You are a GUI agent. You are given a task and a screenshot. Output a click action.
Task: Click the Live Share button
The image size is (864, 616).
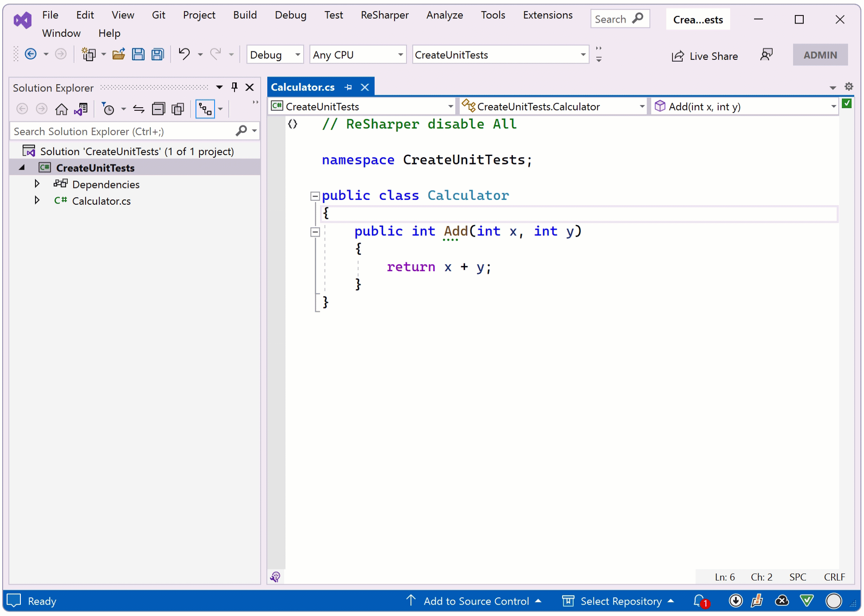704,56
